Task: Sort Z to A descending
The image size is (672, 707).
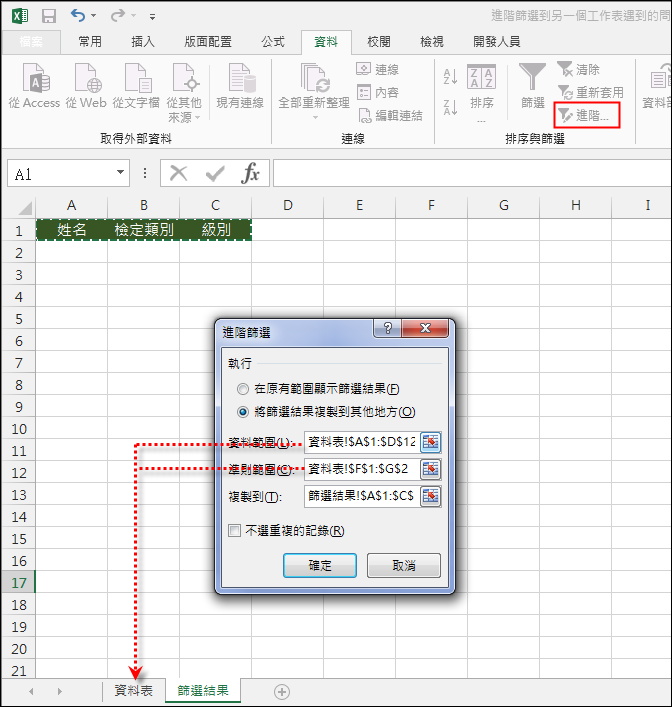Action: (450, 107)
